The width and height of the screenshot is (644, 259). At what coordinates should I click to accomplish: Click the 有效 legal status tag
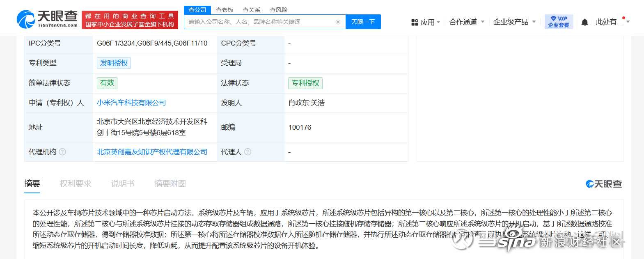pyautogui.click(x=107, y=83)
